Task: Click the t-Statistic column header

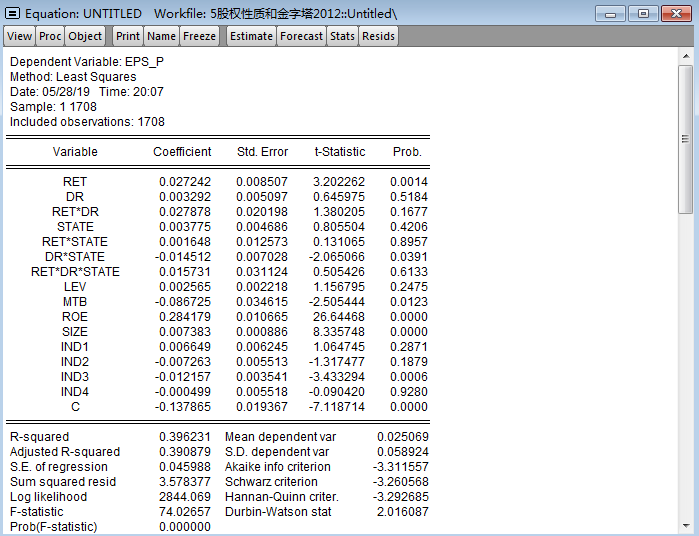Action: (340, 152)
